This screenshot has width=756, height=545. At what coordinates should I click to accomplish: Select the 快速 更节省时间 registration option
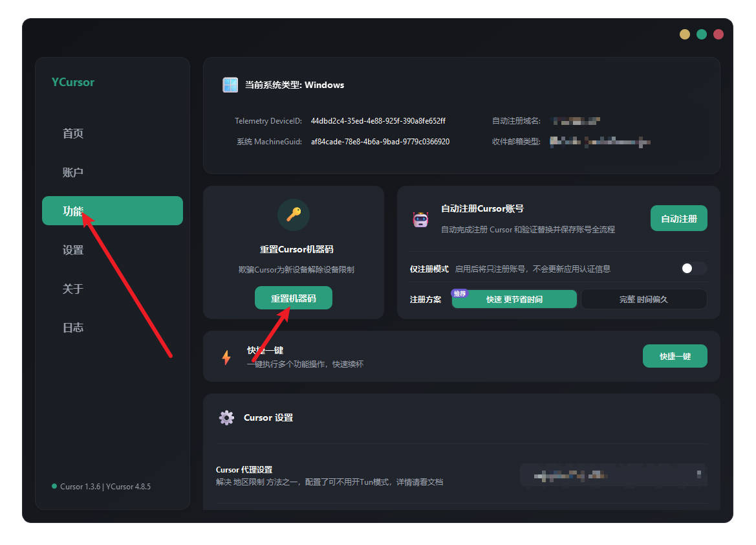(x=514, y=299)
